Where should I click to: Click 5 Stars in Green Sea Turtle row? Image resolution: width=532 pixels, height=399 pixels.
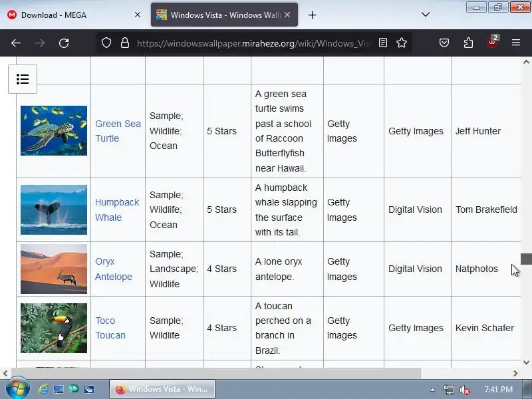tap(221, 131)
